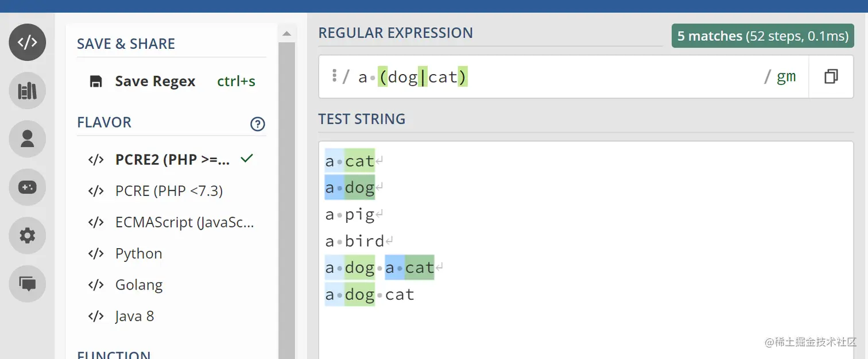
Task: Open the chat community sidebar icon
Action: click(27, 284)
